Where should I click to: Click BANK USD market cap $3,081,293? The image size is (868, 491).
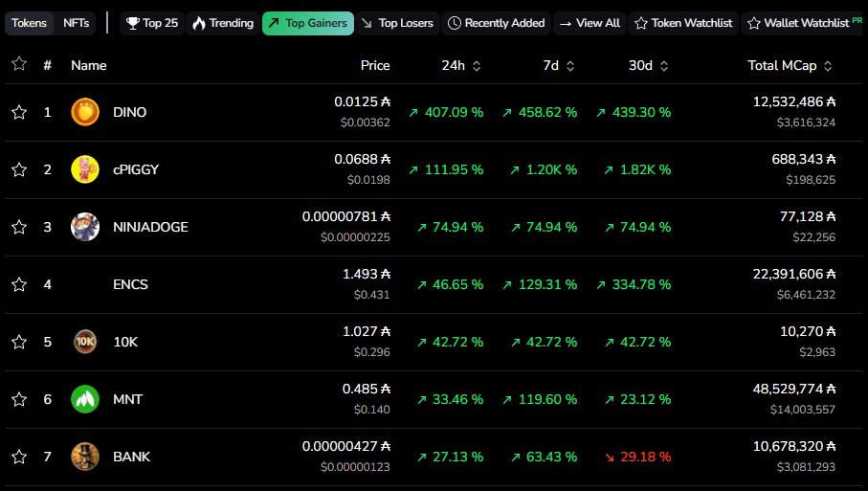pyautogui.click(x=806, y=467)
